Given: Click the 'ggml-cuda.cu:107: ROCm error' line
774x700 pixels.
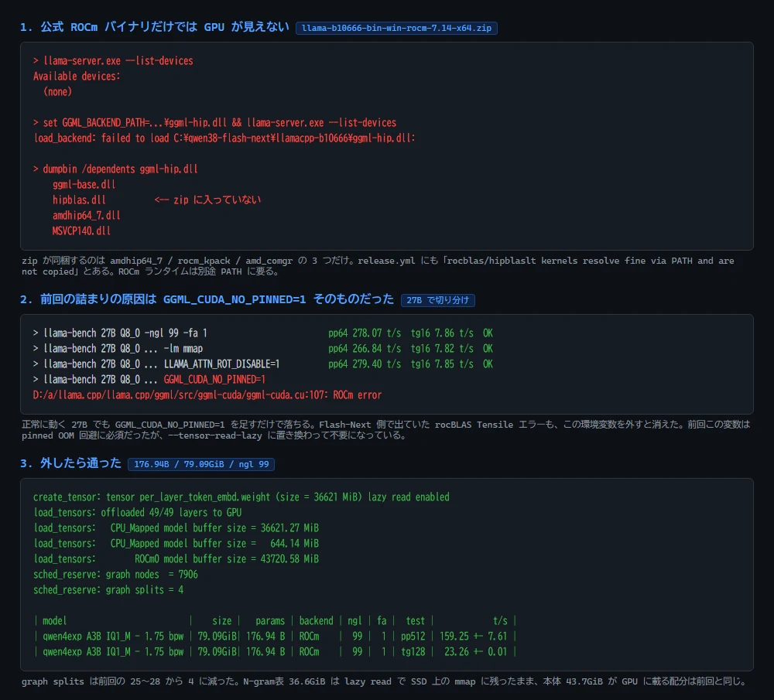Looking at the screenshot, I should click(207, 395).
